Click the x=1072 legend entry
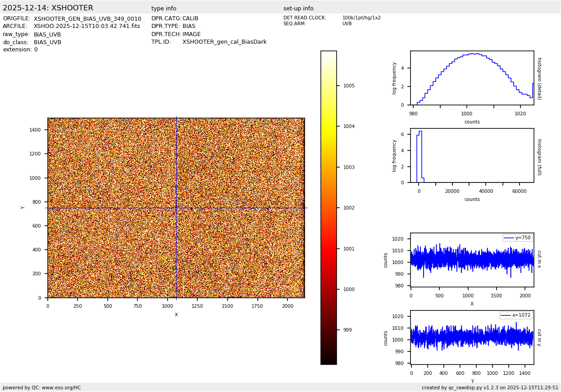This screenshot has width=561, height=392. tap(516, 315)
